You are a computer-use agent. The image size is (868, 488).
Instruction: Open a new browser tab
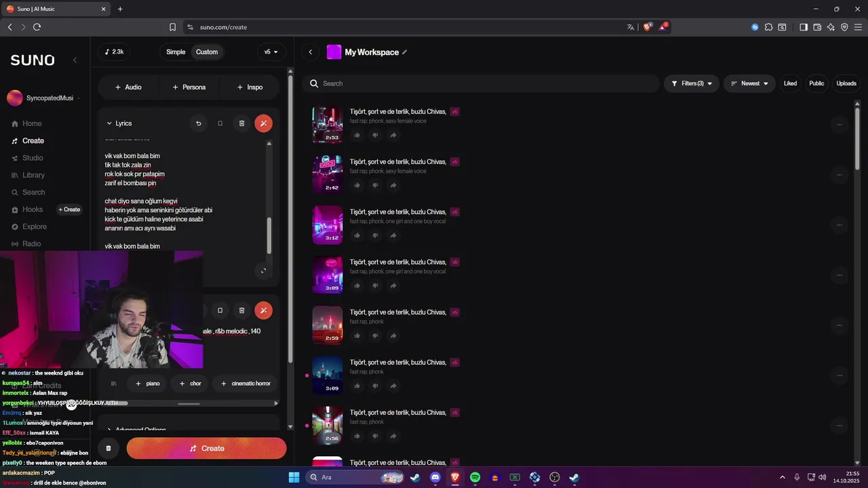click(120, 9)
